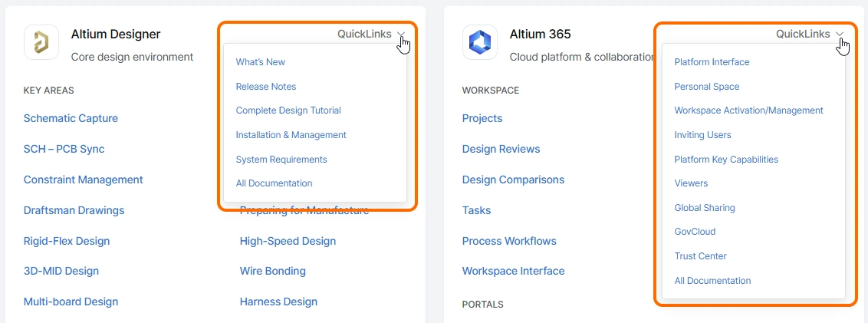The image size is (868, 323).
Task: Open the Schematic Capture link
Action: 71,118
